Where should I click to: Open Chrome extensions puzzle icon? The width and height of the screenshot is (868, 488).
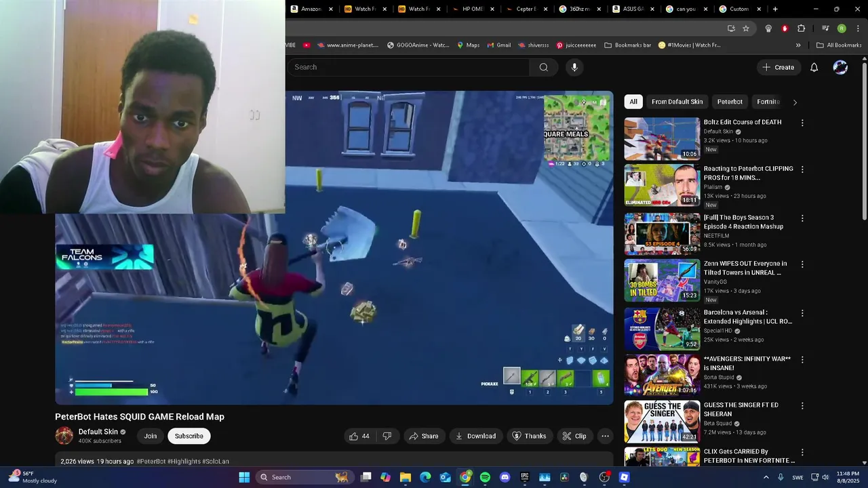[x=801, y=28]
